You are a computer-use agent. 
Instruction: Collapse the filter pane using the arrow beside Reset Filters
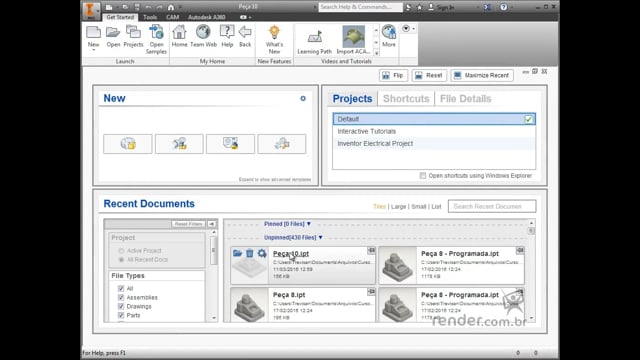tap(211, 224)
